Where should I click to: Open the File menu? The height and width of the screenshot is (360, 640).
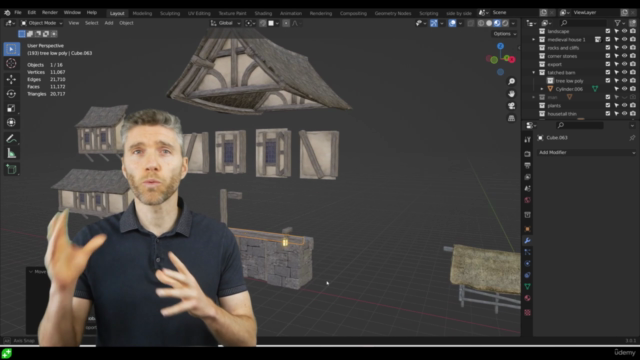18,13
